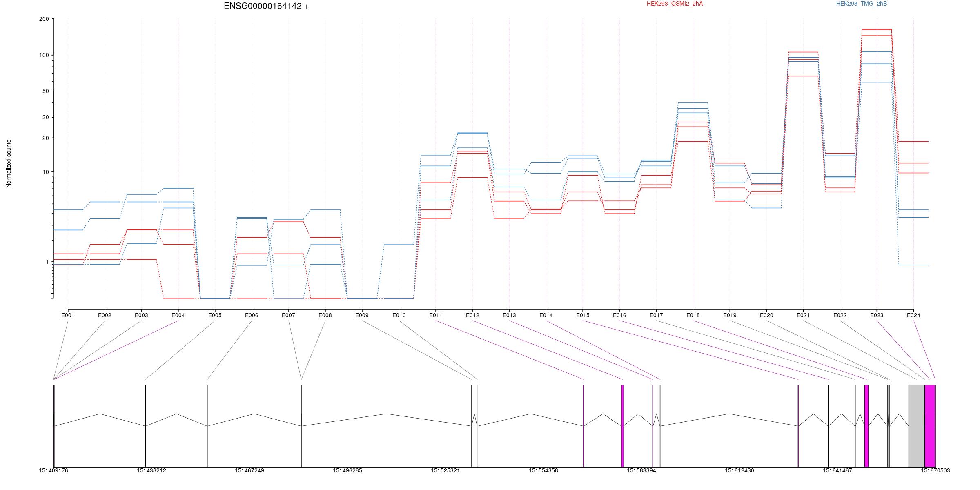The width and height of the screenshot is (980, 490).
Task: Click exon label E017
Action: (656, 315)
